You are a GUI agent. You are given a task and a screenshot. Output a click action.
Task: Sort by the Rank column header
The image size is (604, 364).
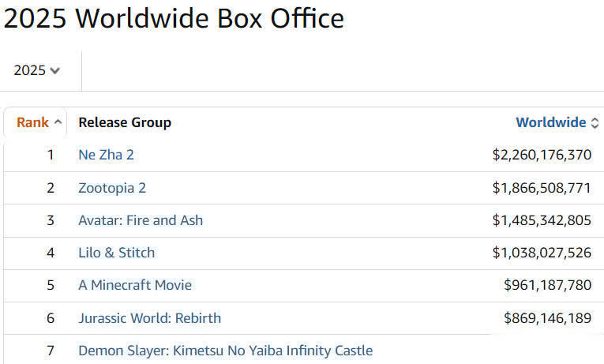[x=32, y=122]
